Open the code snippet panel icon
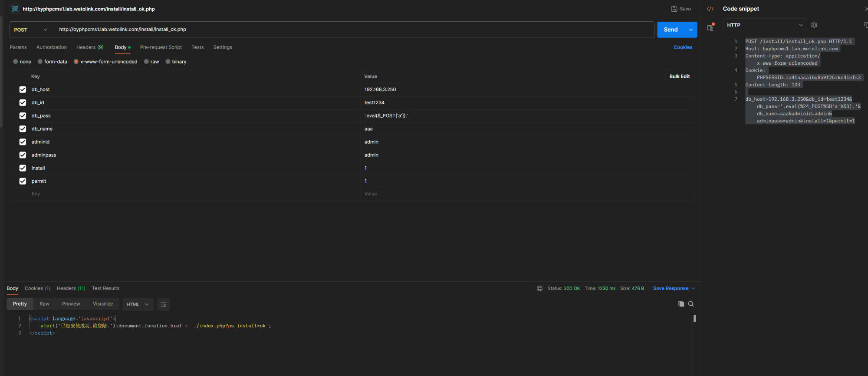The width and height of the screenshot is (868, 376). point(710,9)
